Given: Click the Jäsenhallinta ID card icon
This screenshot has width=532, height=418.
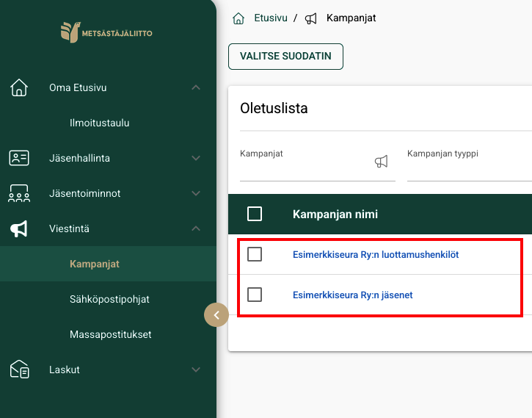Looking at the screenshot, I should click(19, 158).
